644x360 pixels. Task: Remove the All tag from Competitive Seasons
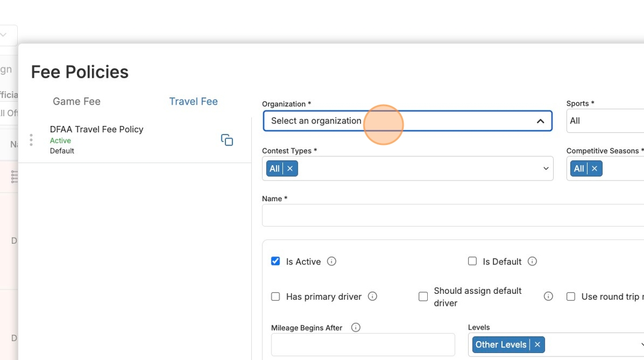pos(594,168)
